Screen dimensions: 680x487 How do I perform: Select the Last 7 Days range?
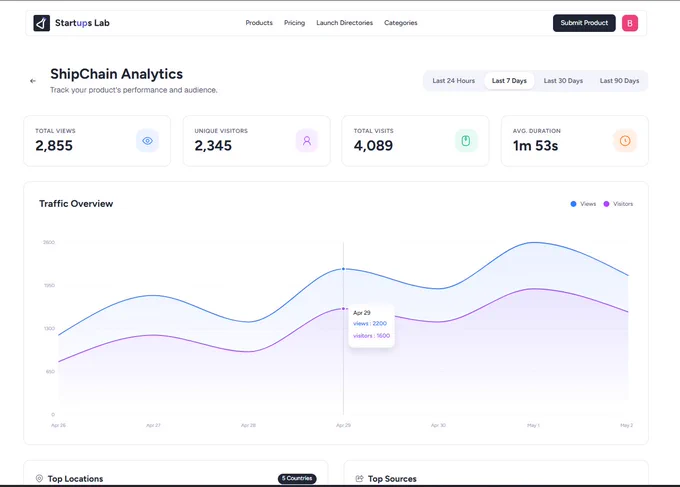[x=509, y=81]
